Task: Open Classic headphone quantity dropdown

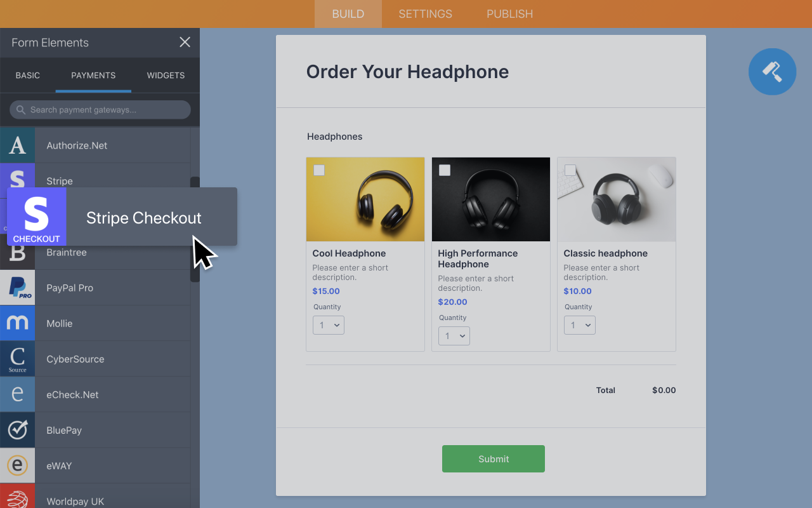Action: [x=580, y=325]
